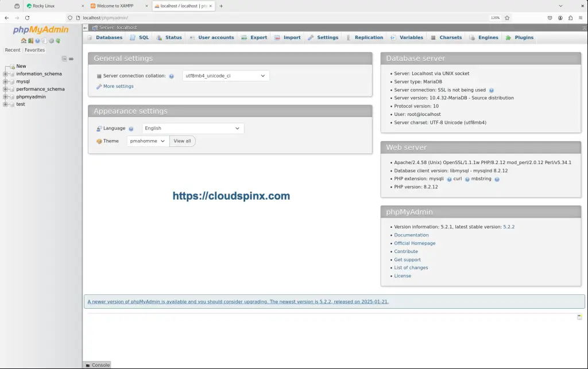Open the phpMyAdmin upgrade notice link
The height and width of the screenshot is (369, 588).
point(237,301)
